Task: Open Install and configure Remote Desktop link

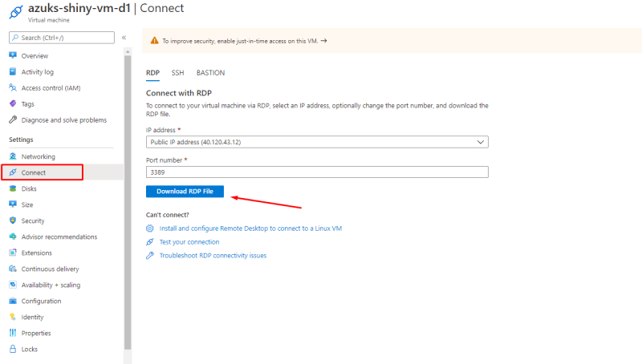Action: (250, 229)
